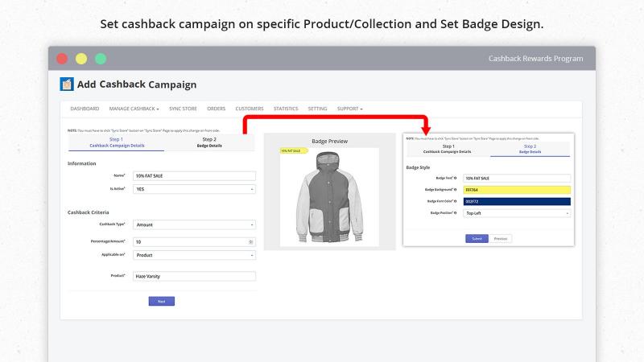
Task: Click the Information section heading
Action: [82, 163]
